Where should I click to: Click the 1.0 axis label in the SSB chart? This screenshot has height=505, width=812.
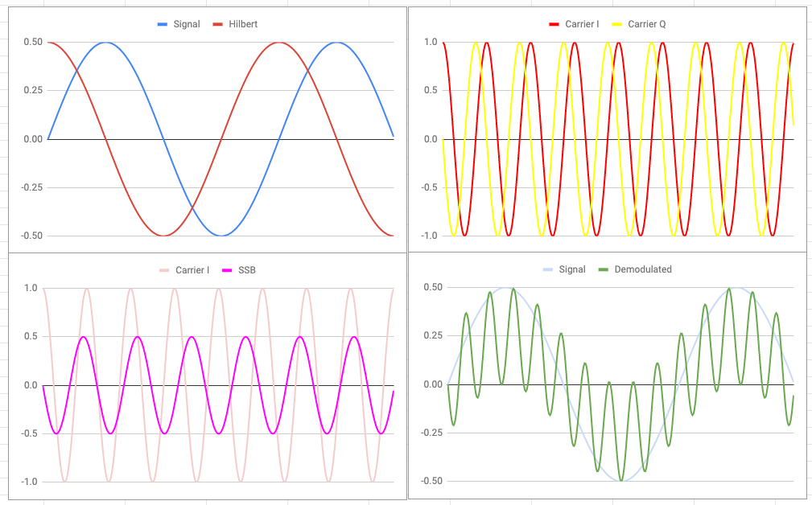[31, 288]
